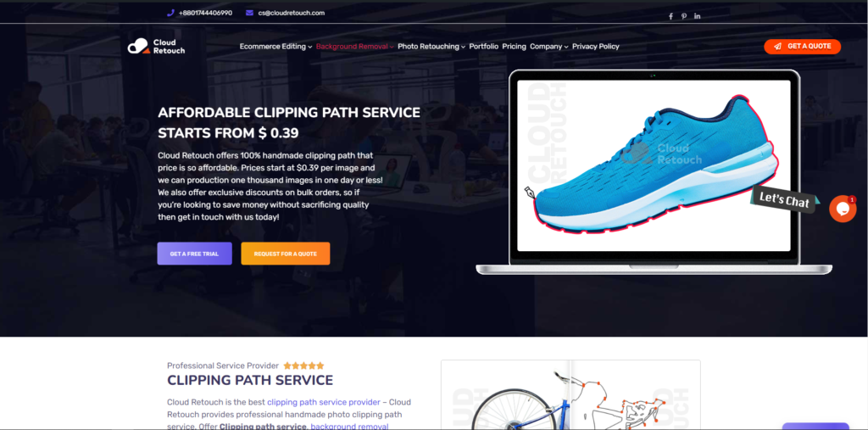868x430 pixels.
Task: Open the orange chat bubble widget
Action: [843, 209]
